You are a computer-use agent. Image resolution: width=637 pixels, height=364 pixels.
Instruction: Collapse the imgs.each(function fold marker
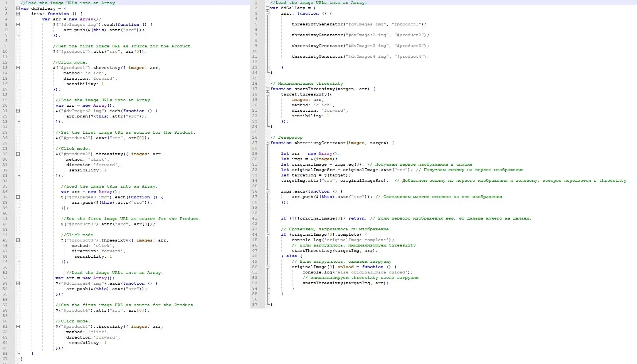(267, 191)
